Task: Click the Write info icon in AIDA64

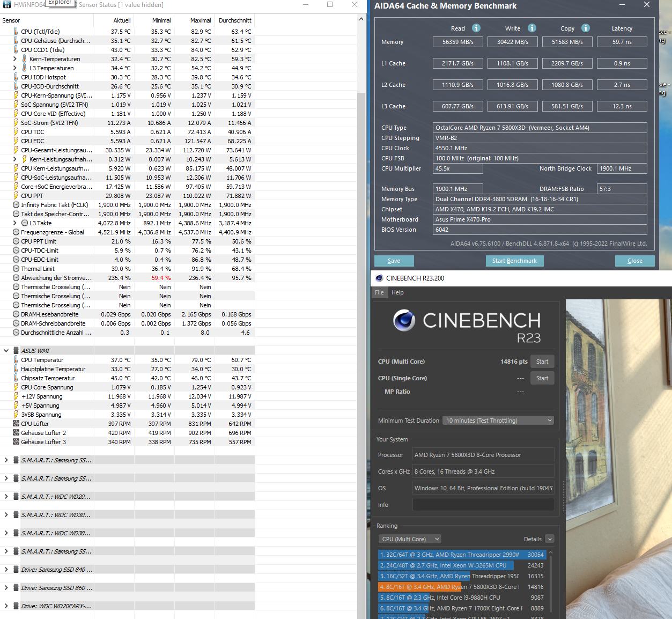Action: click(532, 28)
